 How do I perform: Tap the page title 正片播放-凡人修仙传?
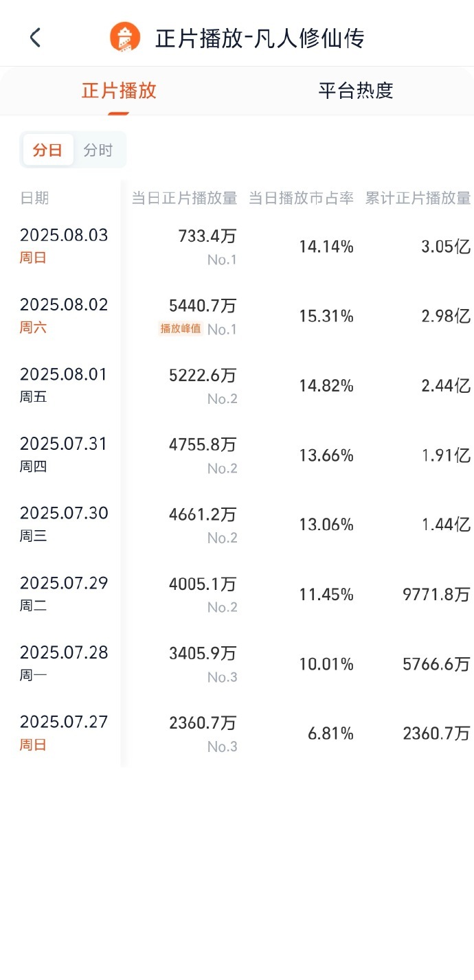(260, 38)
